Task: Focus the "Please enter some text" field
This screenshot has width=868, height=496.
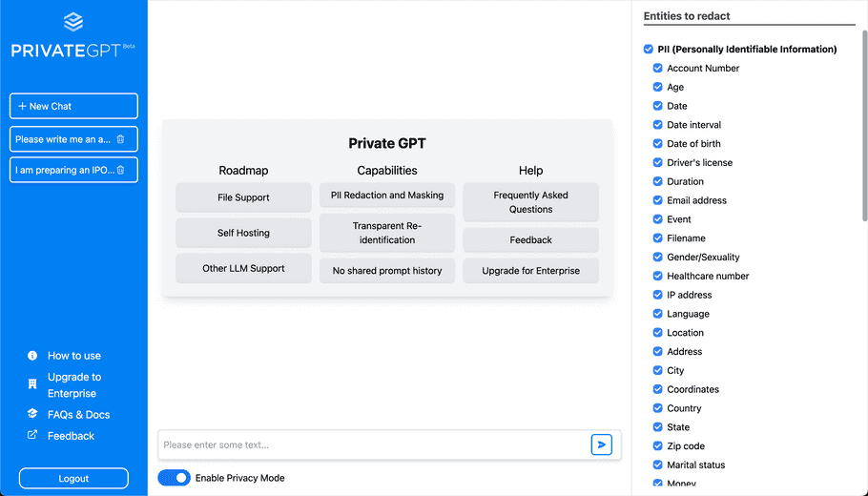Action: tap(374, 444)
